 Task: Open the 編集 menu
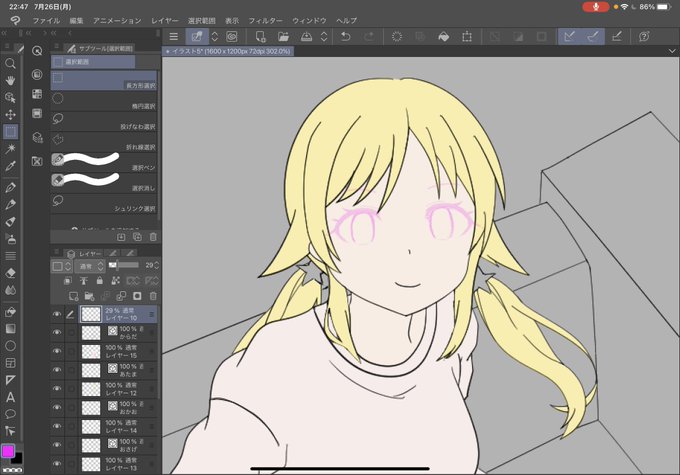[76, 20]
